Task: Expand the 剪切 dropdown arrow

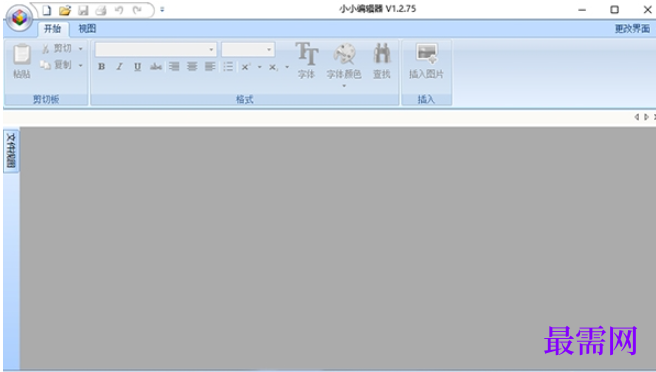Action: (x=81, y=49)
